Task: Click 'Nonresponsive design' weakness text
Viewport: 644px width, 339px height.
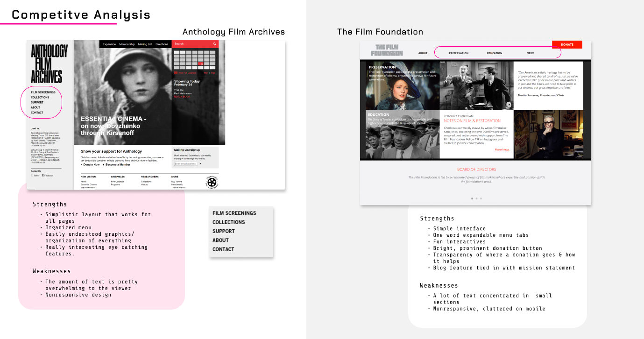Action: coord(78,295)
